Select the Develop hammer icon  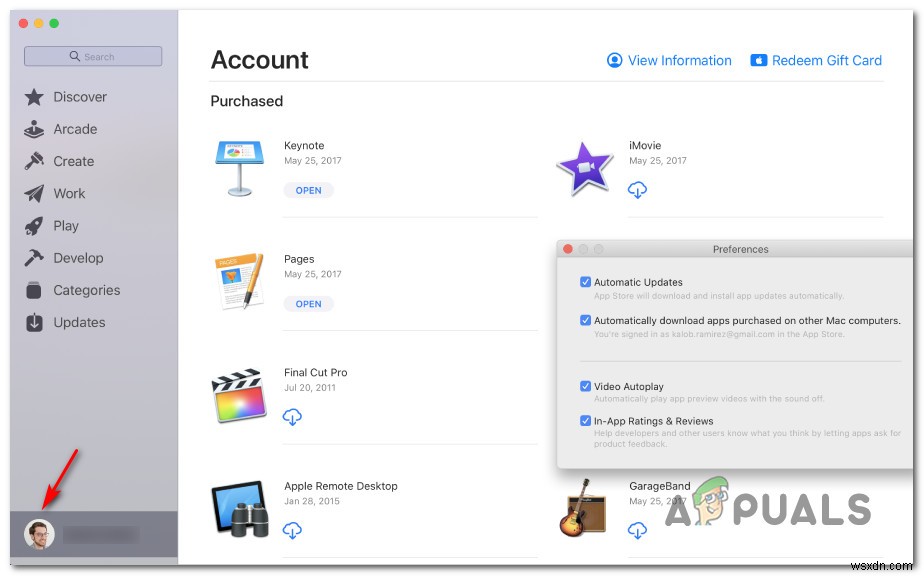(34, 258)
